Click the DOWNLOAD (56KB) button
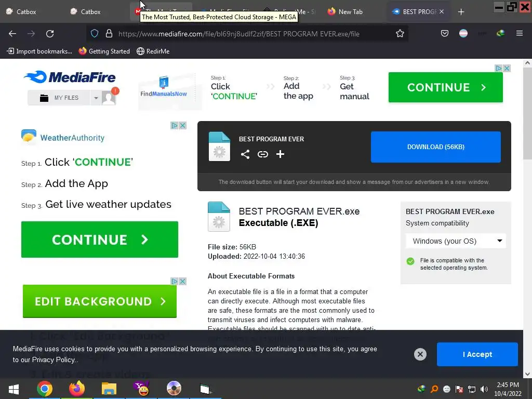The image size is (532, 399). [x=436, y=147]
